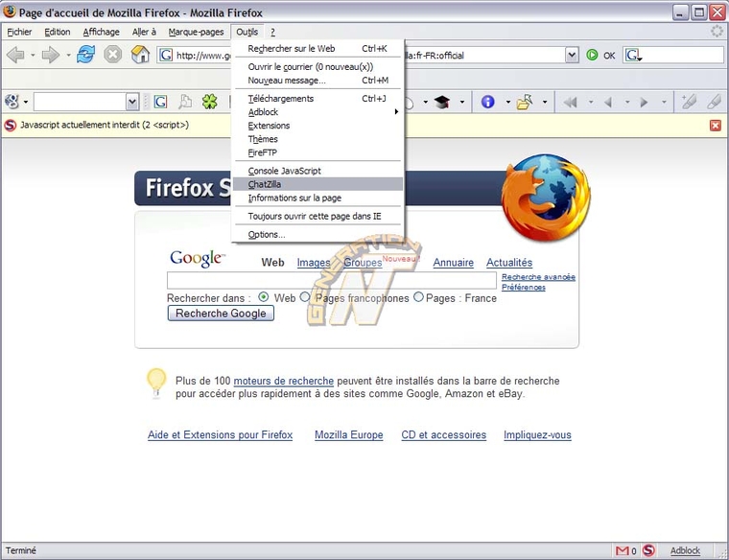Viewport: 729px width, 560px height.
Task: Click the green Go button next to OK
Action: [592, 55]
